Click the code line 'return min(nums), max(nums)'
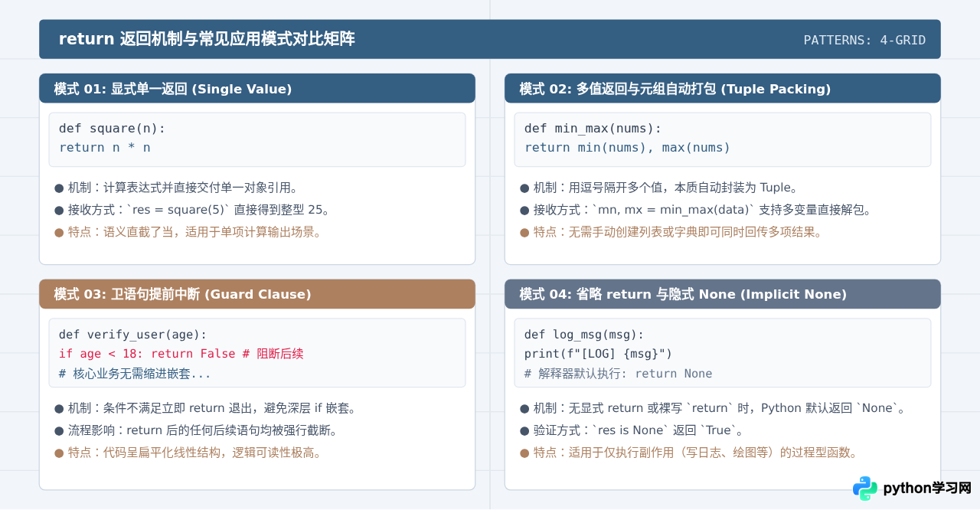 (x=627, y=147)
